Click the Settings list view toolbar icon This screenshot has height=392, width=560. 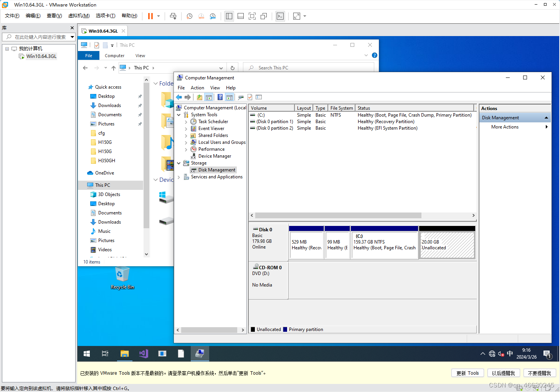tap(259, 97)
